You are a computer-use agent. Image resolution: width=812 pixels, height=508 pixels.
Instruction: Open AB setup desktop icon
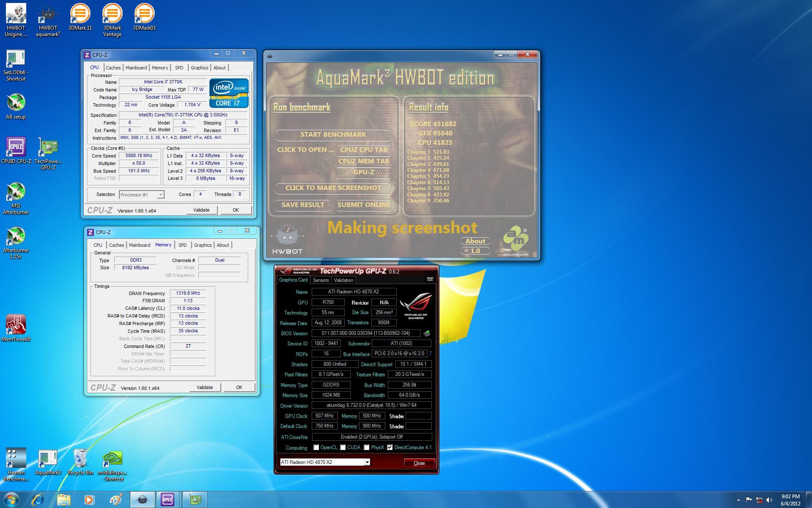16,106
